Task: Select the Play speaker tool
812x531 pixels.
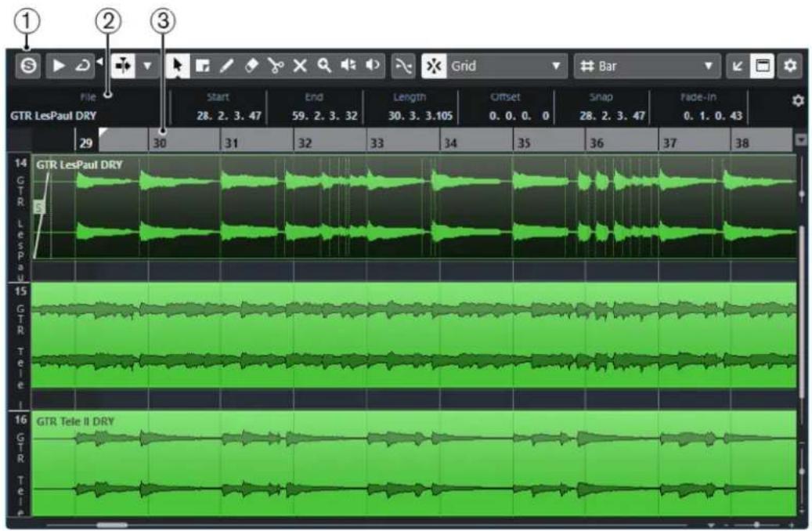Action: (373, 66)
